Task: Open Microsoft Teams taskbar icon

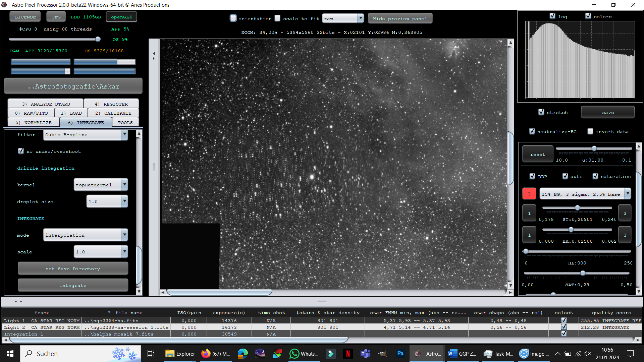Action: coord(365,353)
